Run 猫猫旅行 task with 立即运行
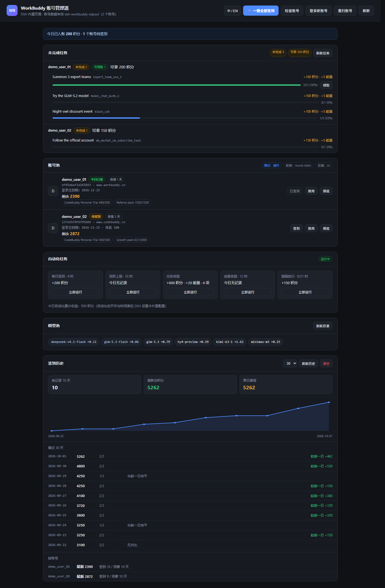The height and width of the screenshot is (588, 385). (305, 292)
